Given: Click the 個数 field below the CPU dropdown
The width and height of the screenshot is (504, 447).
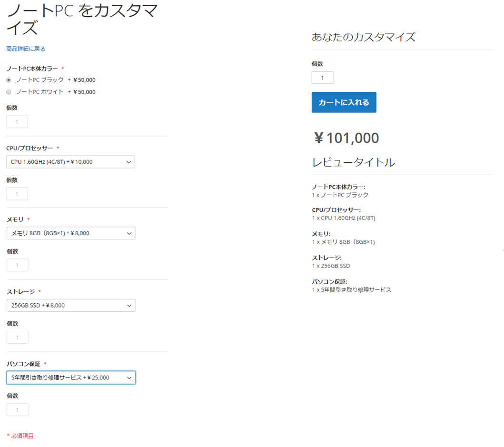Looking at the screenshot, I should tap(17, 194).
